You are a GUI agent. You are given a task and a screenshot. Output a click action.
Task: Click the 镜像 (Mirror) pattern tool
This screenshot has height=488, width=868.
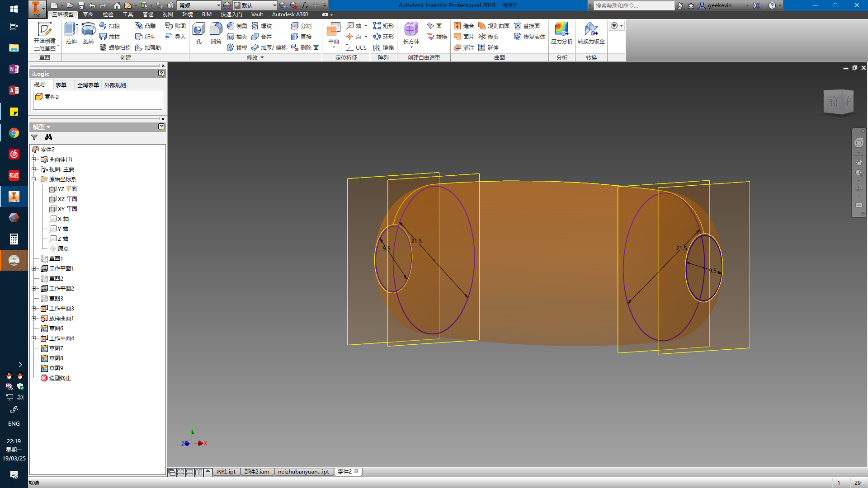[383, 47]
